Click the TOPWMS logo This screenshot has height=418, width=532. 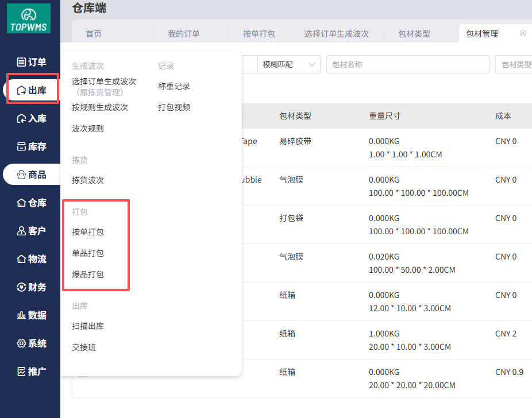pyautogui.click(x=28, y=18)
